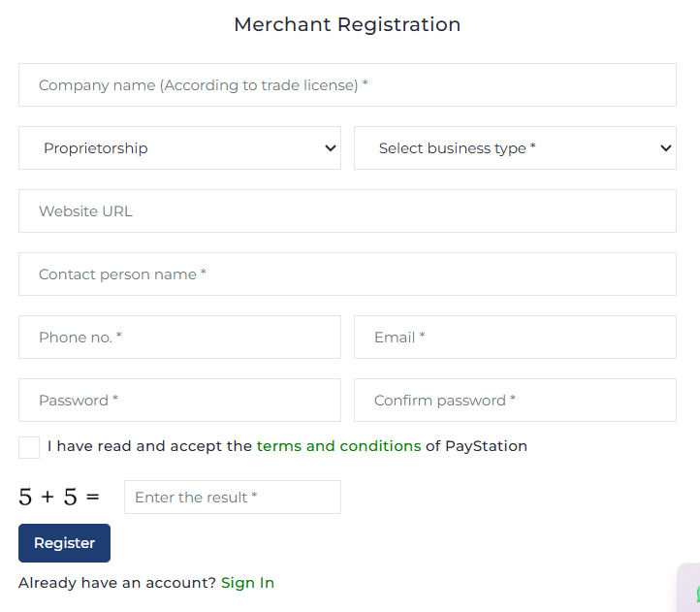700x612 pixels.
Task: Click the Merchant Registration heading
Action: 347,24
